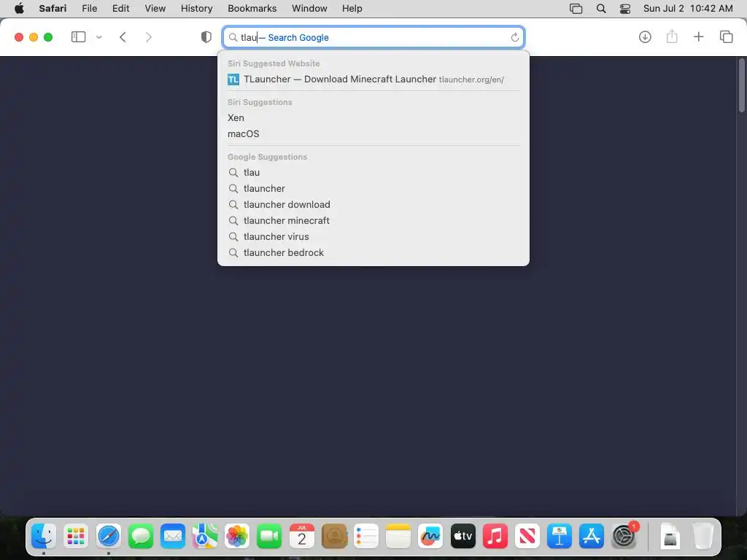This screenshot has height=560, width=747.
Task: Click the date and time in menu bar
Action: click(x=688, y=9)
